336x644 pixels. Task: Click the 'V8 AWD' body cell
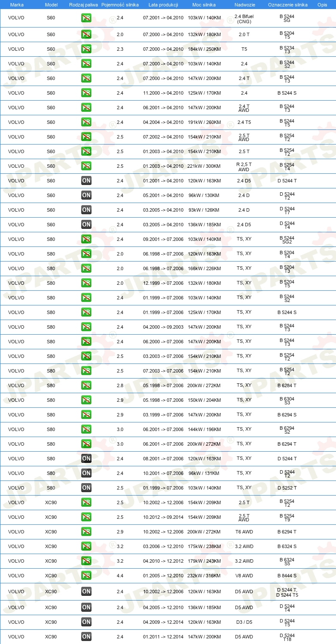[244, 576]
